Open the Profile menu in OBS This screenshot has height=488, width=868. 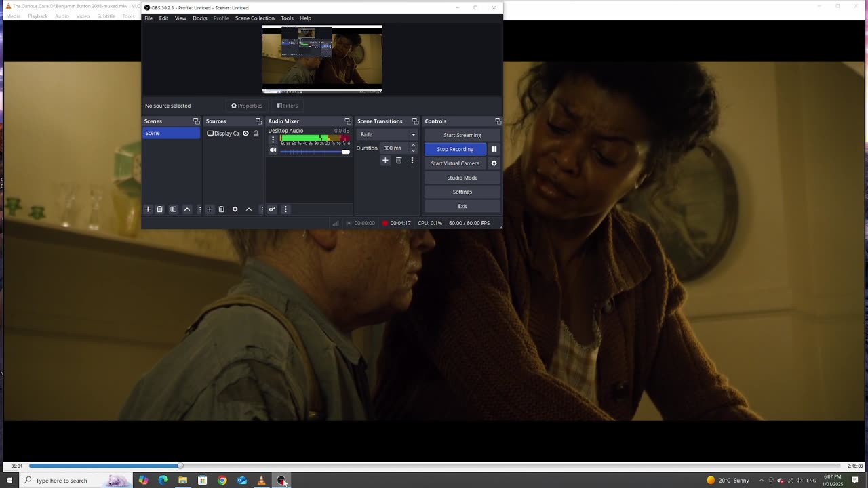221,18
